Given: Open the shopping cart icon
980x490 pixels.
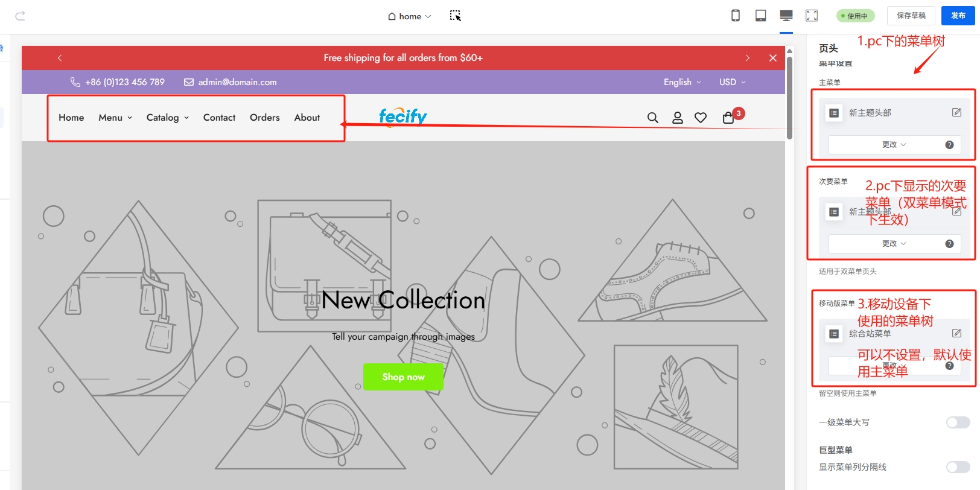Looking at the screenshot, I should click(x=728, y=118).
